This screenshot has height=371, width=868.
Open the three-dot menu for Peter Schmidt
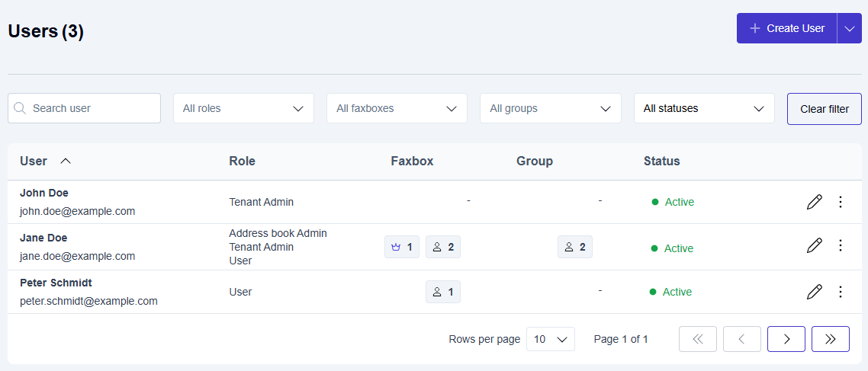click(x=841, y=291)
